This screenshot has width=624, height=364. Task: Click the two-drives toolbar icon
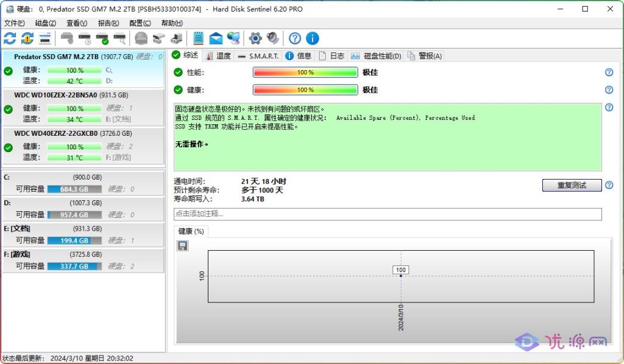point(159,38)
